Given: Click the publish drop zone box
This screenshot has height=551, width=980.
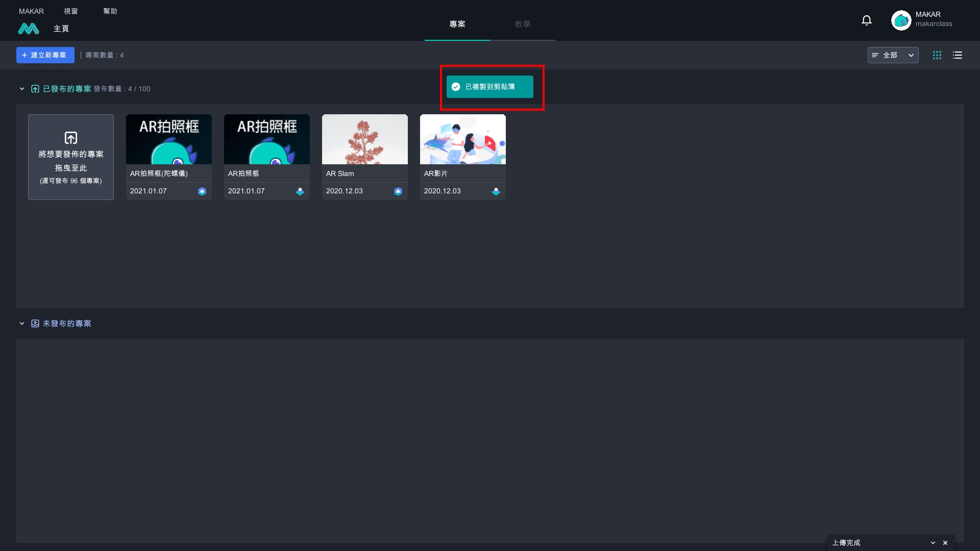Looking at the screenshot, I should click(71, 157).
